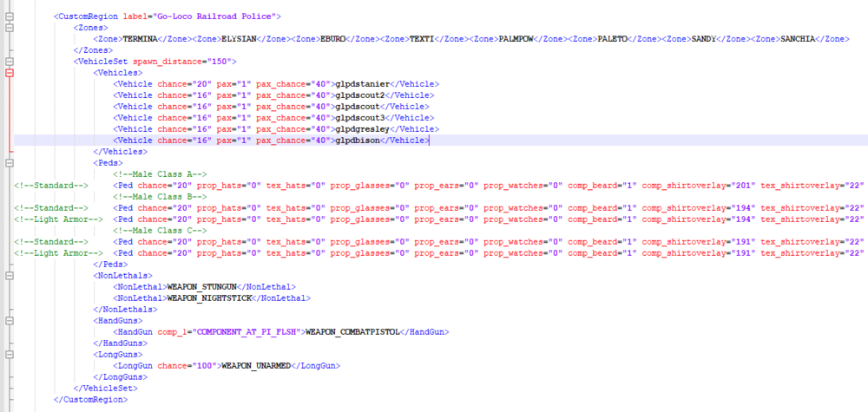Click the glpdgresley vehicle name
868x412 pixels.
point(363,129)
